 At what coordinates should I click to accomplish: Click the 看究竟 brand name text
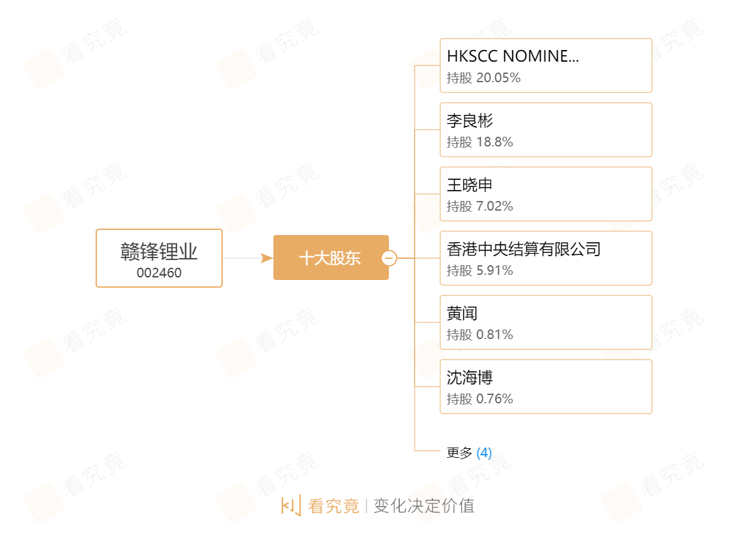pos(334,506)
